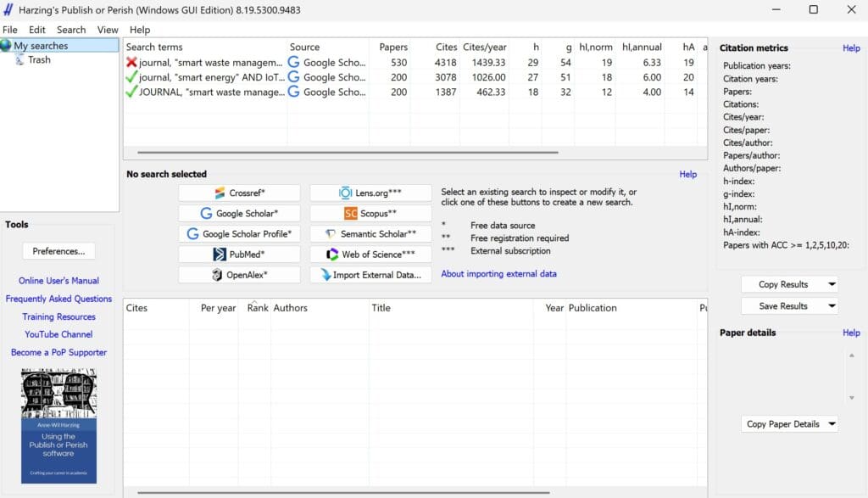Click the My searches globe icon
Image resolution: width=868 pixels, height=498 pixels.
pyautogui.click(x=6, y=46)
